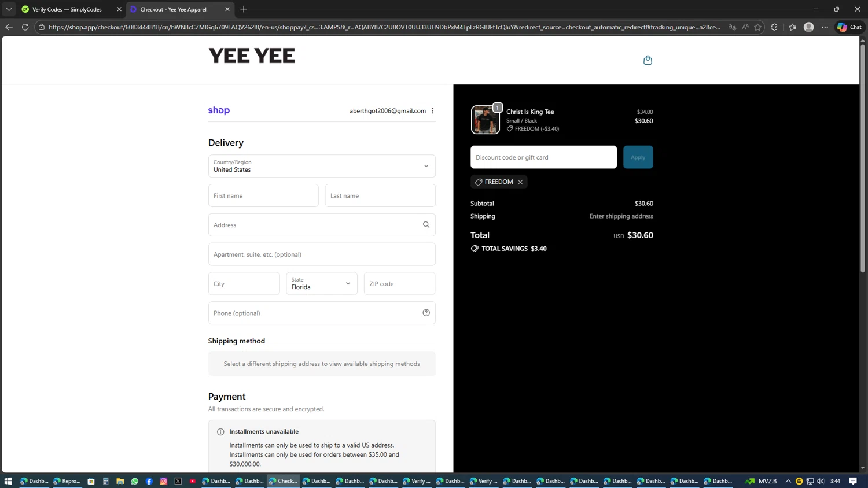Open the tab search dropdown arrow
This screenshot has width=868, height=488.
coord(9,9)
